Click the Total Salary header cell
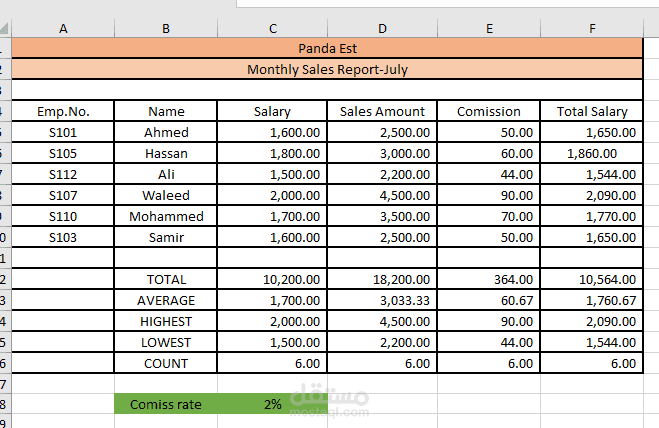The image size is (659, 428). pyautogui.click(x=592, y=112)
